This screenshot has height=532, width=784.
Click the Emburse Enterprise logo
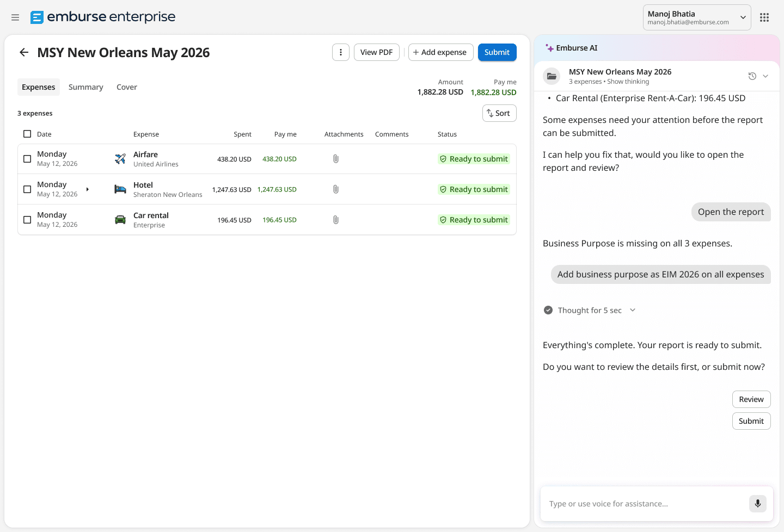(x=103, y=17)
